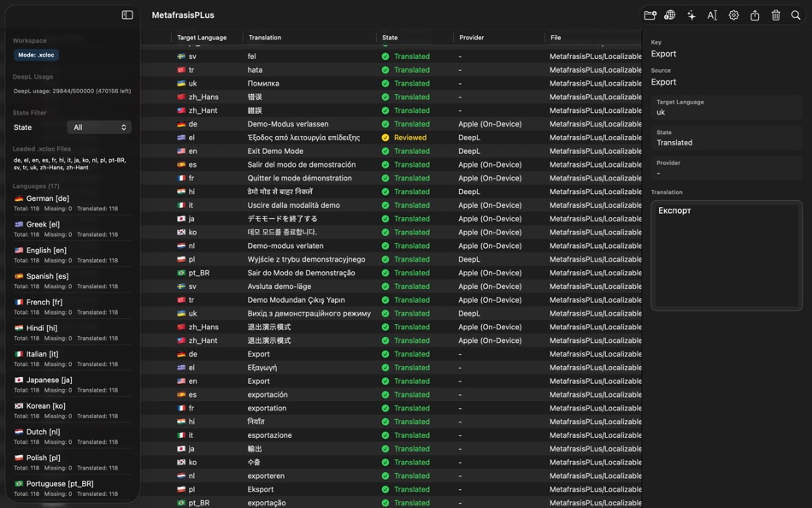Click 'Reviewed' state text in 'el' row
Viewport: 812px width, 508px height.
pos(410,138)
